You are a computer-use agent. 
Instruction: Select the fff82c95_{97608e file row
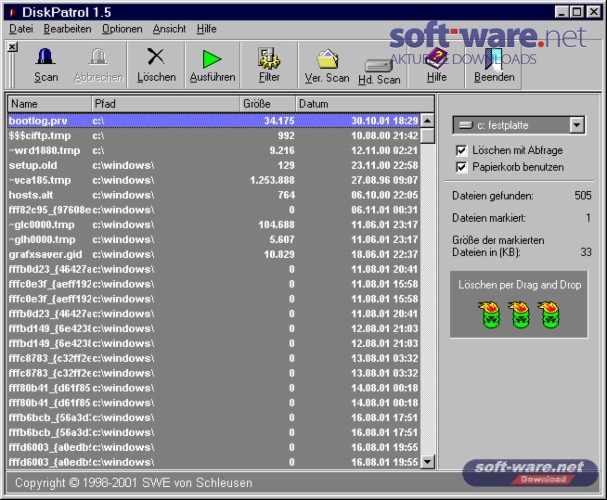click(214, 210)
